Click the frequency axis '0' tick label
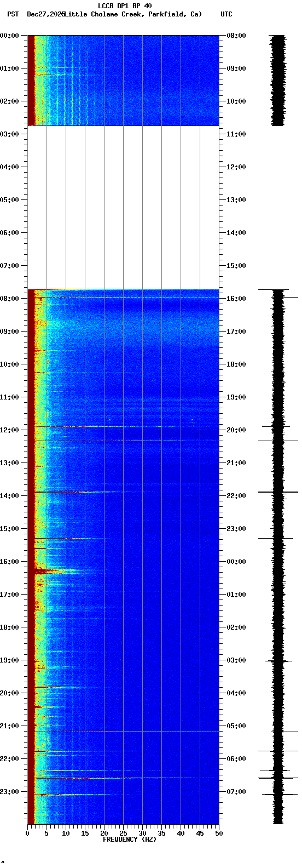The width and height of the screenshot is (302, 868). pos(27,833)
